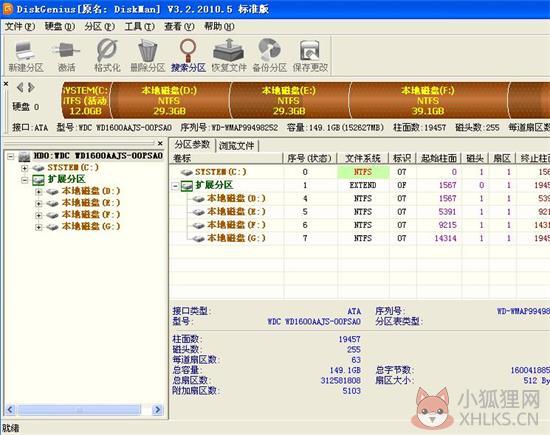Expand the 本地磁盘 (F:) node in the left tree
This screenshot has width=550, height=435.
click(x=39, y=215)
